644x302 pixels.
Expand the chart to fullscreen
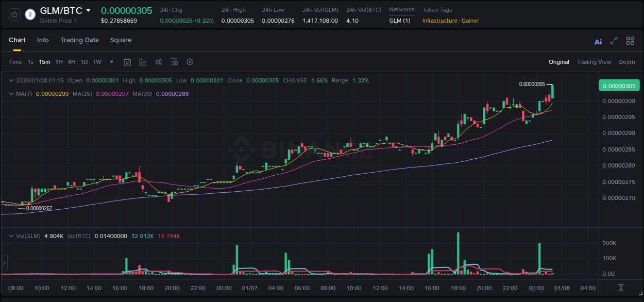click(613, 41)
